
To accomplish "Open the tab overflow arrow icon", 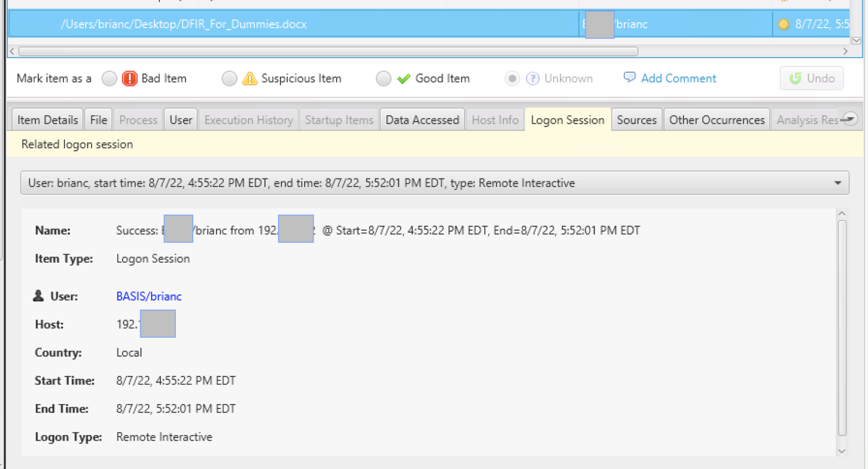I will 849,119.
